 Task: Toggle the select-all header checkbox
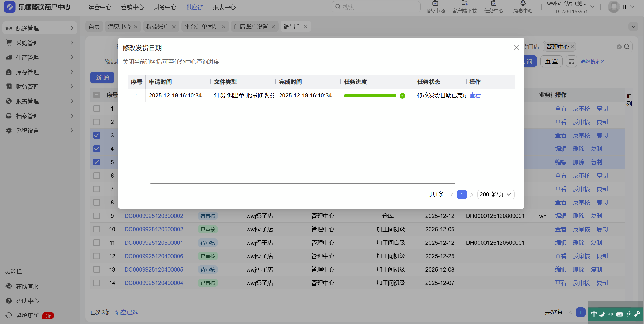[x=97, y=95]
